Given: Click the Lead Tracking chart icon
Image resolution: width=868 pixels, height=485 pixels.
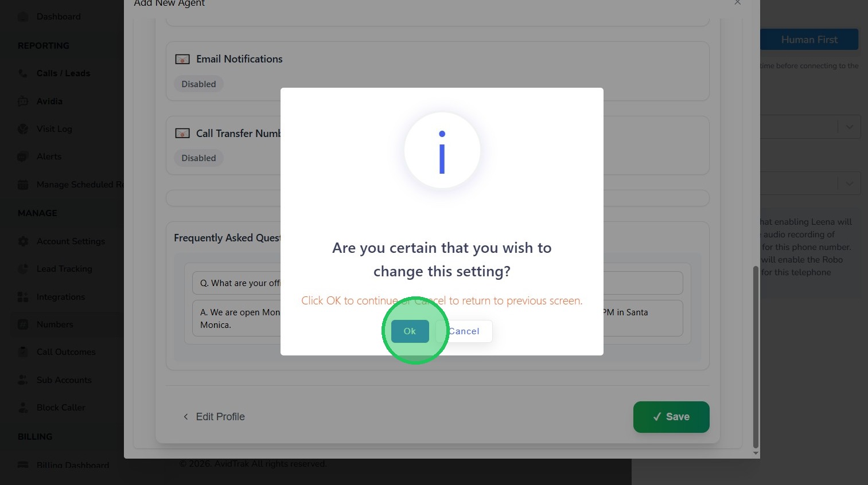Looking at the screenshot, I should click(23, 269).
